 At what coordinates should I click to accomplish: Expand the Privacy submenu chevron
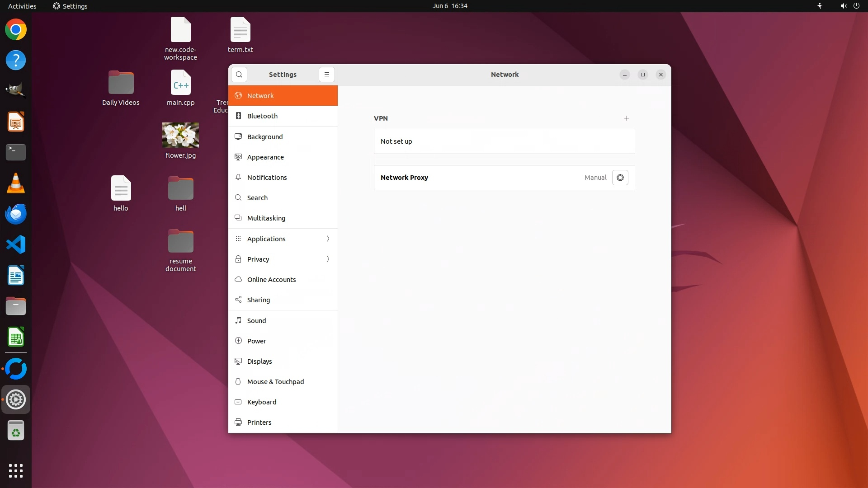pyautogui.click(x=328, y=259)
